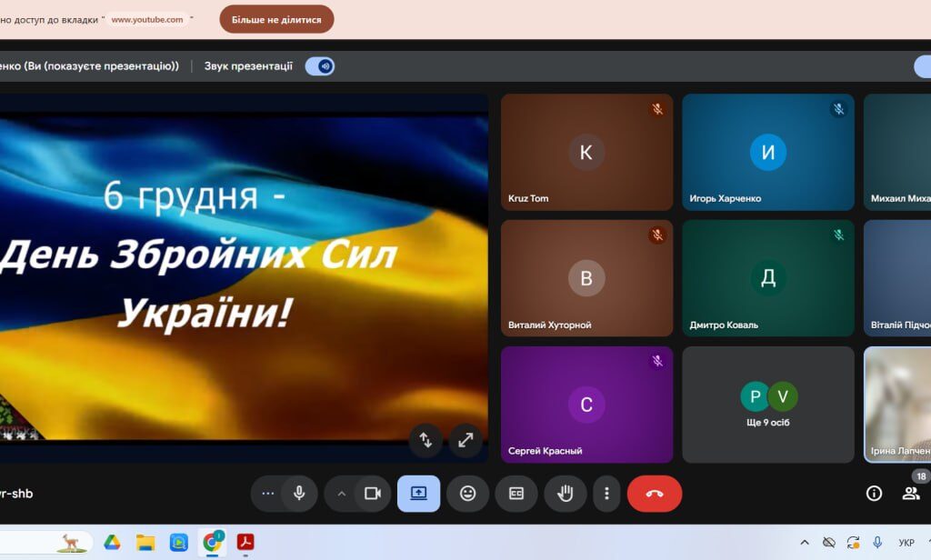The image size is (931, 560).
Task: Select the Kruz Tom participant tile
Action: click(x=586, y=153)
